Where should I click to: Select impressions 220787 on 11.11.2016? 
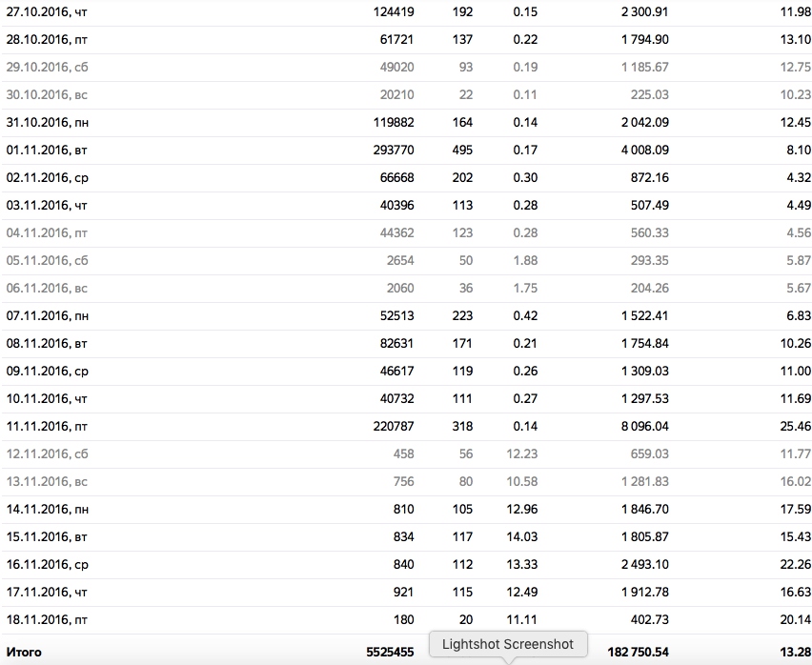[394, 427]
